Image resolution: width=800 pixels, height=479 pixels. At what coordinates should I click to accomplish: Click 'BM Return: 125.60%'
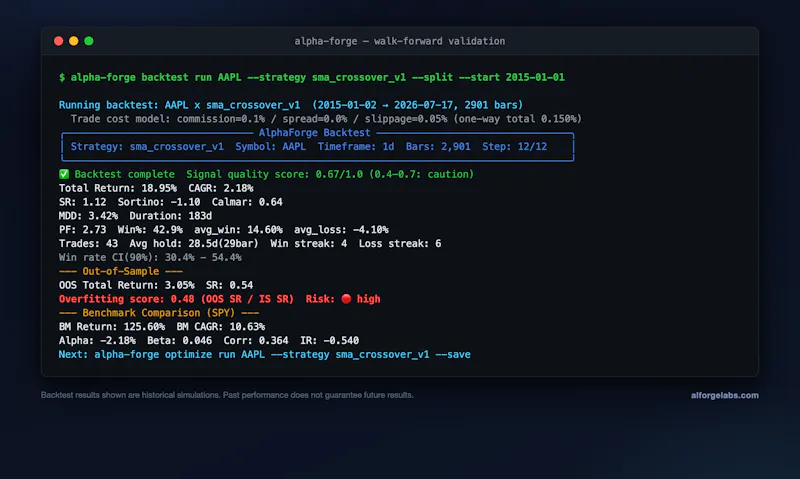pos(112,326)
